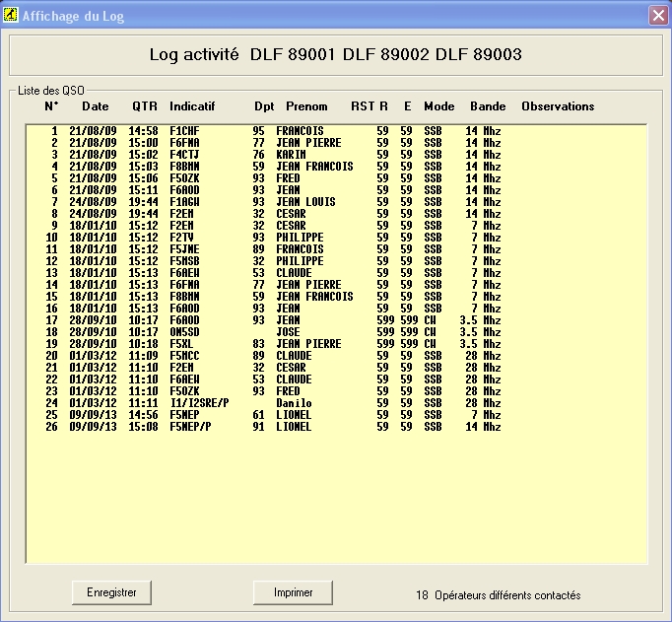Click the Liste des QSO group label

[51, 91]
